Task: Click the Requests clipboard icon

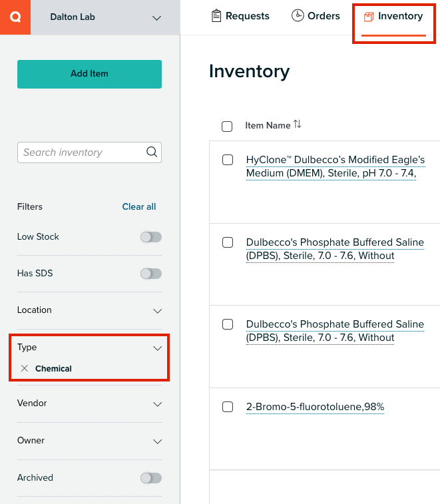Action: pyautogui.click(x=216, y=16)
